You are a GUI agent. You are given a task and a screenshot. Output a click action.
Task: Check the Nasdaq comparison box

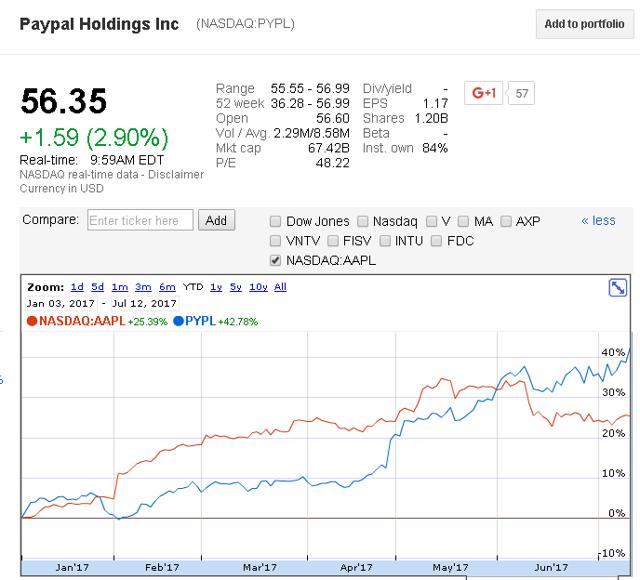pyautogui.click(x=364, y=221)
